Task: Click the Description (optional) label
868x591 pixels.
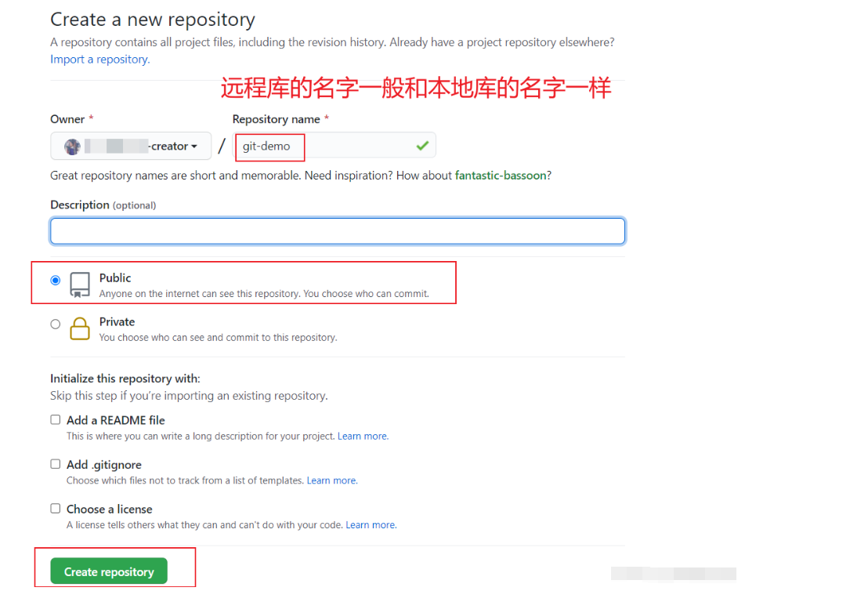Action: pos(103,205)
